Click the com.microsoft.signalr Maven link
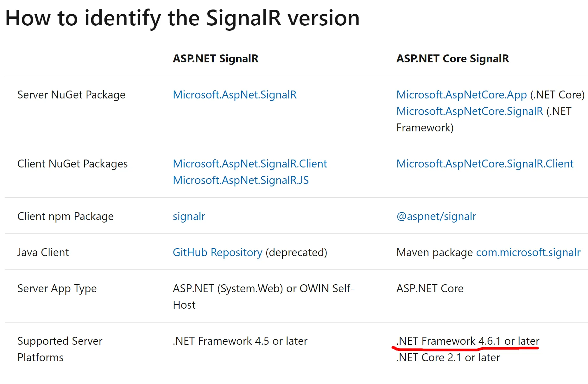Image resolution: width=588 pixels, height=384 pixels. tap(528, 252)
